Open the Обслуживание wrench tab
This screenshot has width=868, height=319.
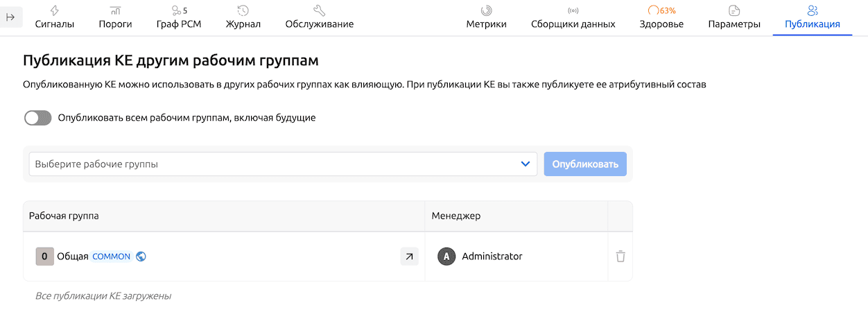tap(319, 17)
